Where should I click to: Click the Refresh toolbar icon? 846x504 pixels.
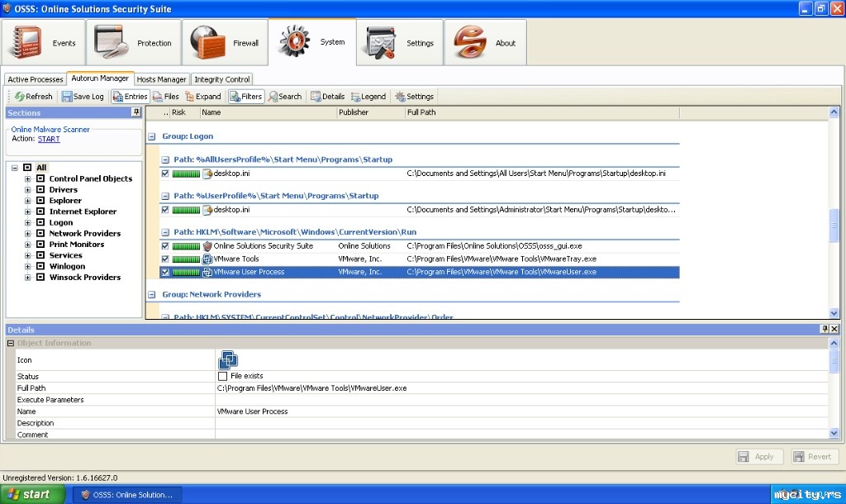pyautogui.click(x=20, y=97)
